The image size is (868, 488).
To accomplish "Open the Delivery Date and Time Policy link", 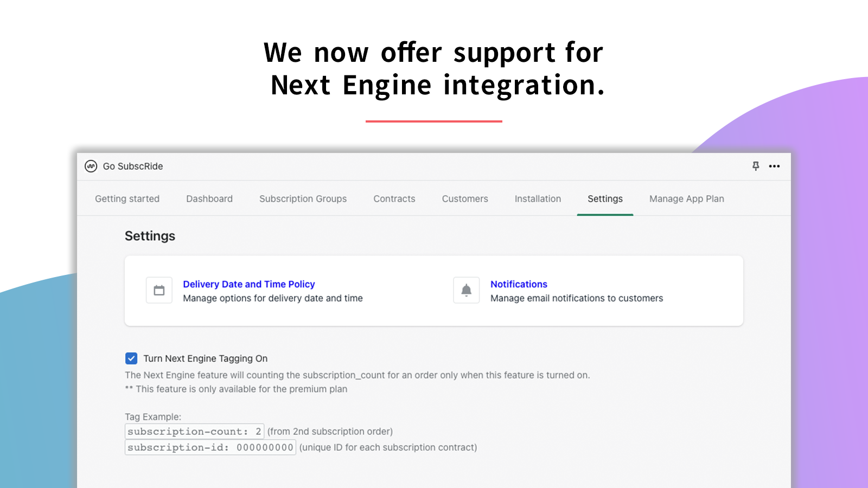I will point(249,284).
